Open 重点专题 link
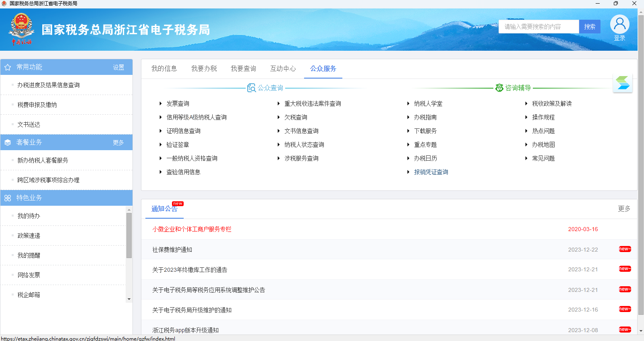Viewport: 644px width, 341px height. (425, 145)
